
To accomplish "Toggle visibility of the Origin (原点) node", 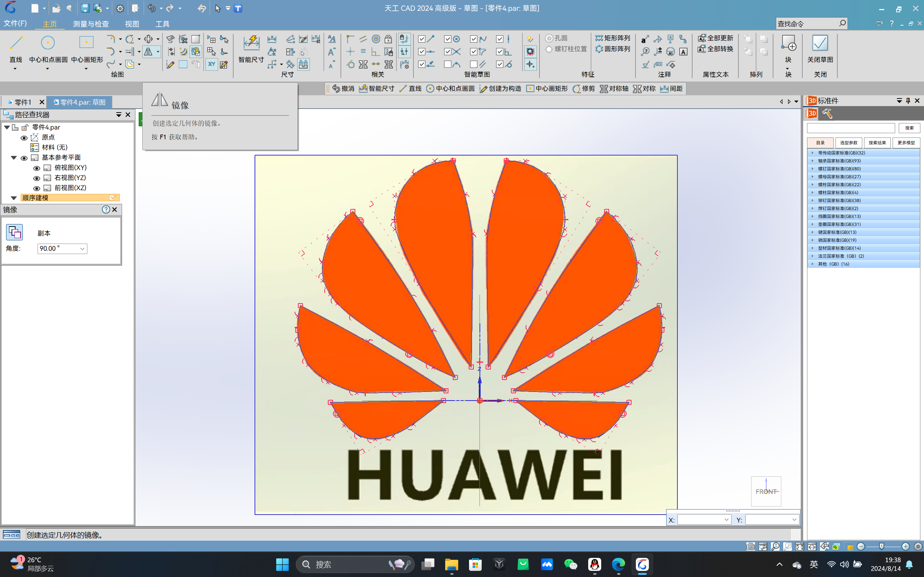I will 24,138.
